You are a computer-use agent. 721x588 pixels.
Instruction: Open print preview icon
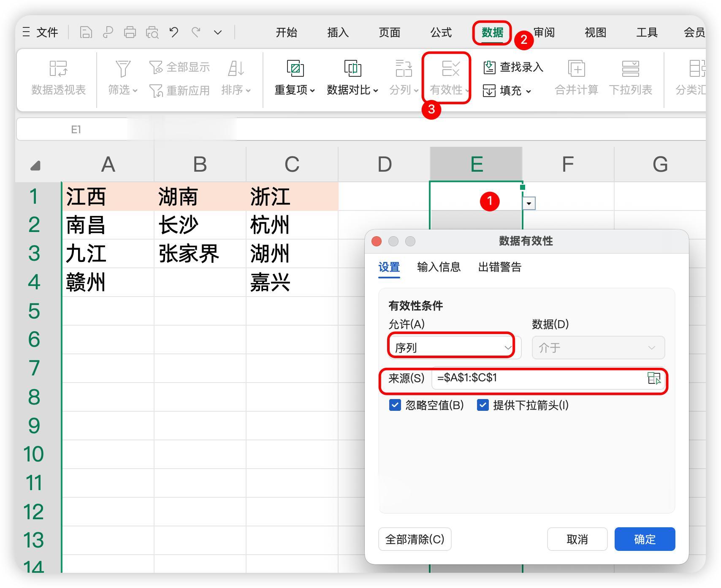click(x=152, y=32)
